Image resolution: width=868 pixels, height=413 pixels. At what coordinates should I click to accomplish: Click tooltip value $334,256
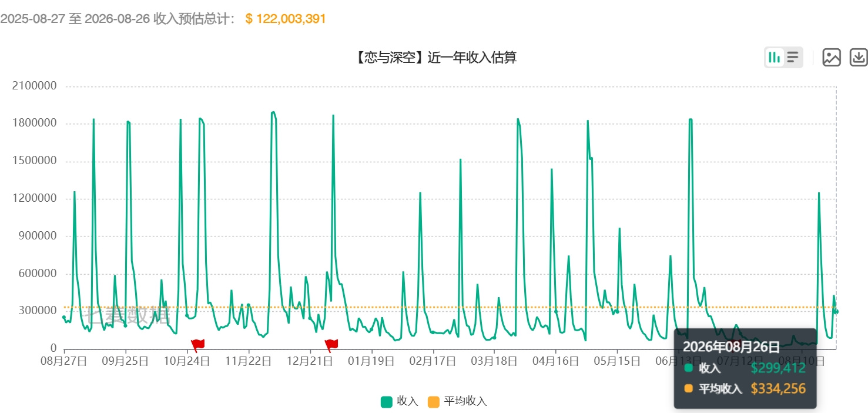[x=778, y=389]
